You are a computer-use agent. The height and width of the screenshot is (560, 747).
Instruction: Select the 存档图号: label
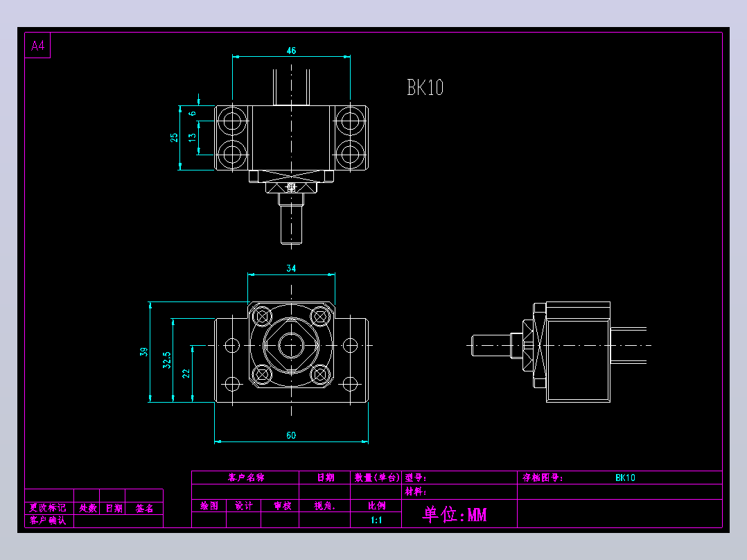(x=543, y=478)
